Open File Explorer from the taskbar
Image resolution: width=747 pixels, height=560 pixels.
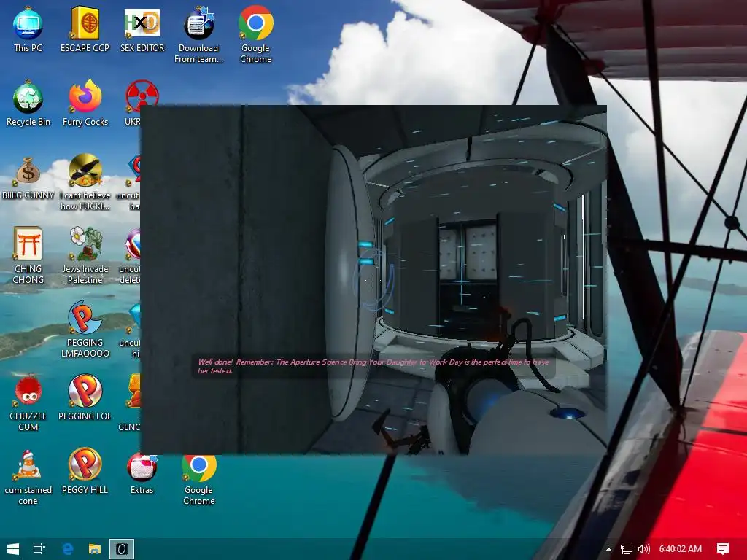[x=95, y=549]
